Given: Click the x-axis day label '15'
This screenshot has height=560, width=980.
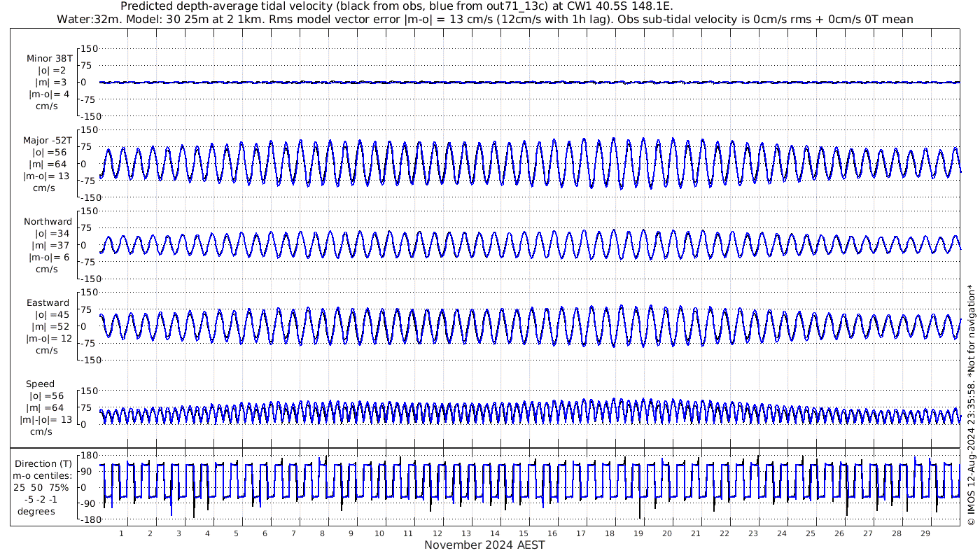Looking at the screenshot, I should tap(523, 533).
